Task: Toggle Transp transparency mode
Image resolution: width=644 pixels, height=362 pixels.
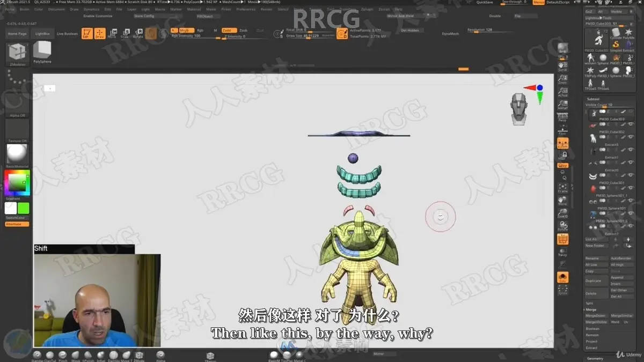Action: [562, 252]
